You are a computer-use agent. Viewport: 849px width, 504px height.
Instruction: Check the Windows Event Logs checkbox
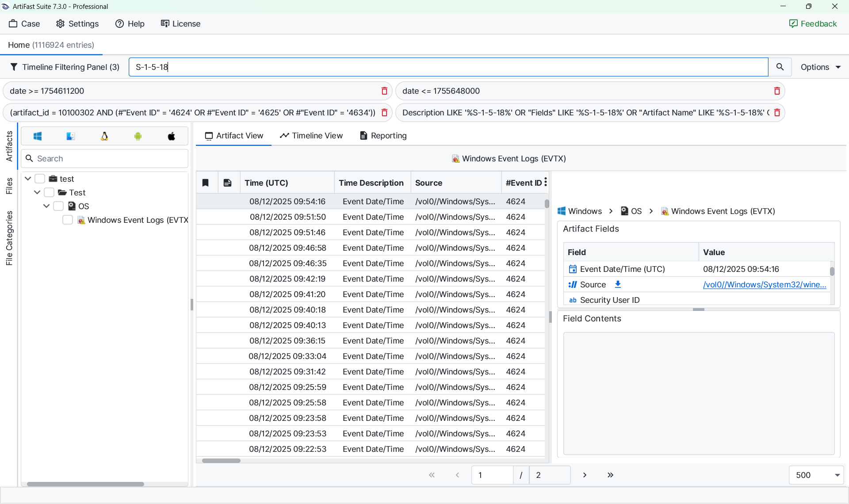click(68, 220)
